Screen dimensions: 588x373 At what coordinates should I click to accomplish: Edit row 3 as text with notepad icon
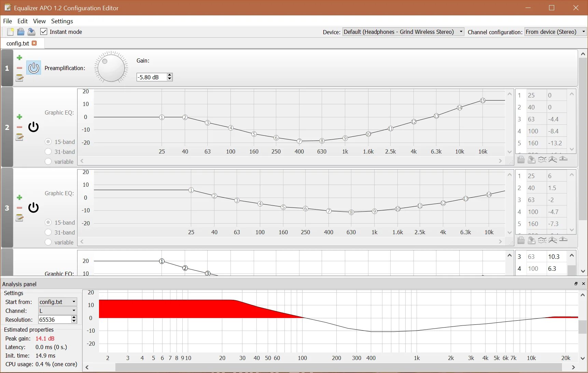click(x=19, y=218)
